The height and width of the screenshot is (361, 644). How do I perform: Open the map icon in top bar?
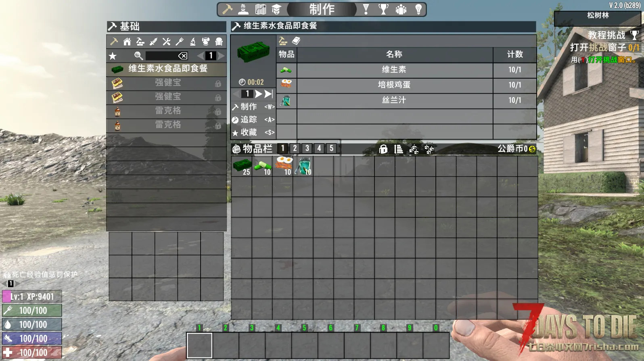[x=260, y=9]
